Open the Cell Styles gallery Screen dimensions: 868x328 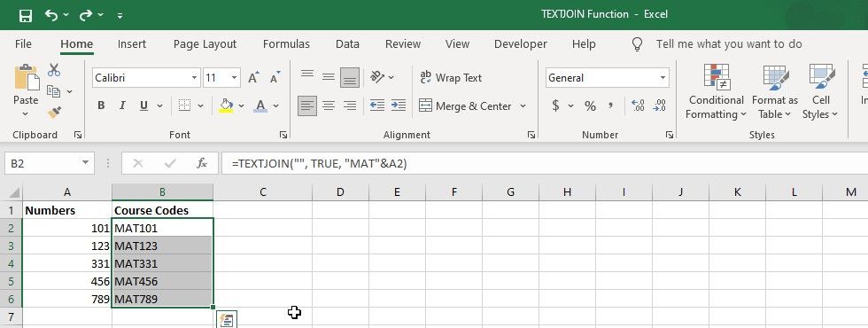[820, 91]
